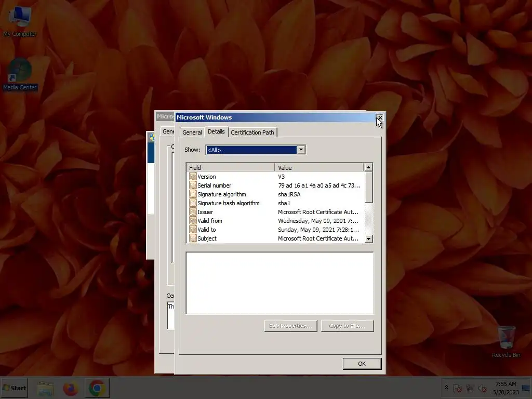Click the Signature hash algorithm label
532x399 pixels.
coord(229,203)
